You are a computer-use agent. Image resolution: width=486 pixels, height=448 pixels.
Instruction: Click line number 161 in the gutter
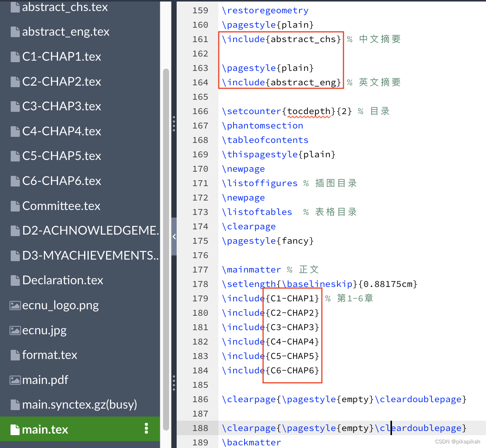tap(200, 39)
